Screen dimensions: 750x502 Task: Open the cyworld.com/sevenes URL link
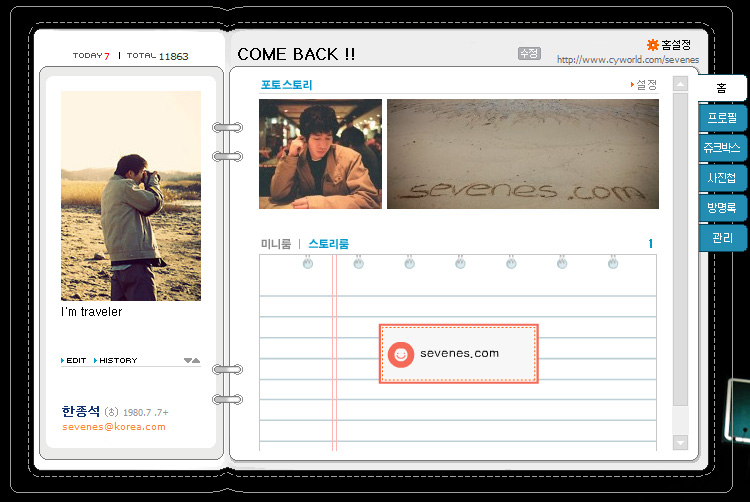[628, 60]
